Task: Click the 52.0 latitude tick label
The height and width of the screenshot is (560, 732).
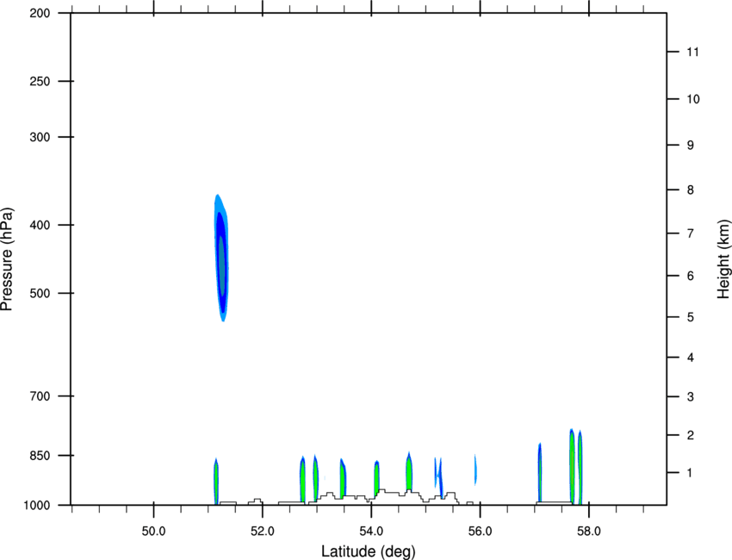Action: tap(263, 532)
